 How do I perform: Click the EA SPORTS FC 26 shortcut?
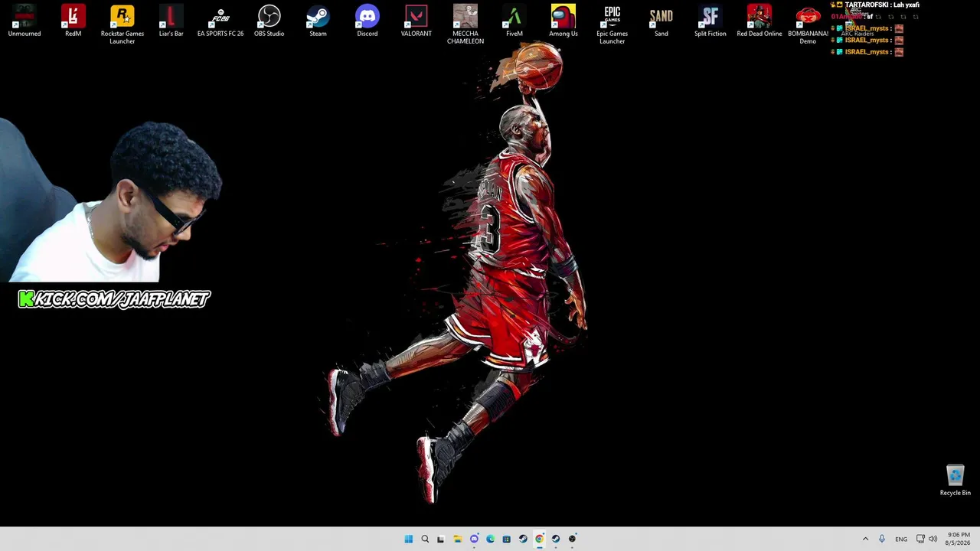point(220,21)
